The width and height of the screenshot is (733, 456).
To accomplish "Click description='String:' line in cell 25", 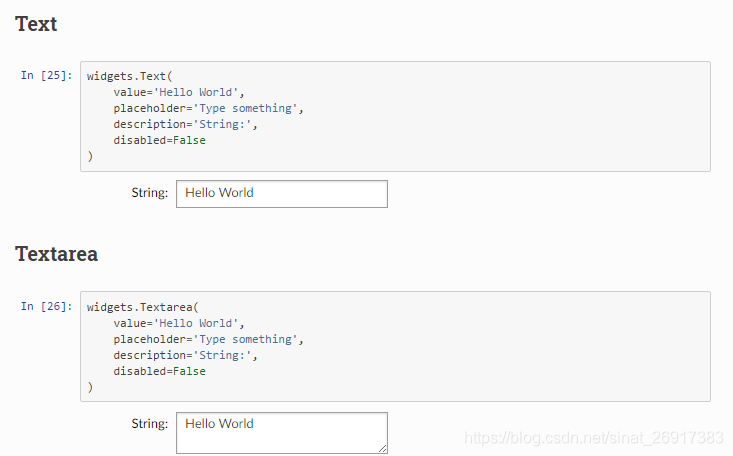I will pos(185,124).
